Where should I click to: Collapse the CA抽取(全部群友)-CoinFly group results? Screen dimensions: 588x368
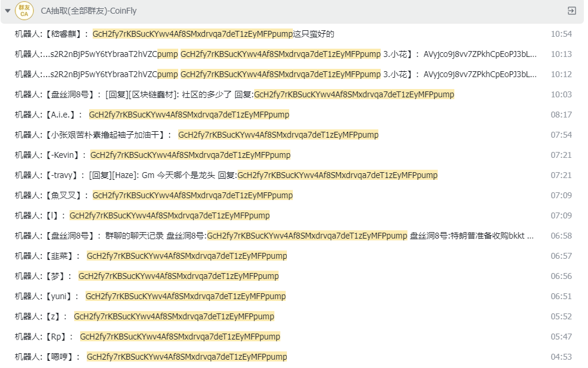pos(8,11)
